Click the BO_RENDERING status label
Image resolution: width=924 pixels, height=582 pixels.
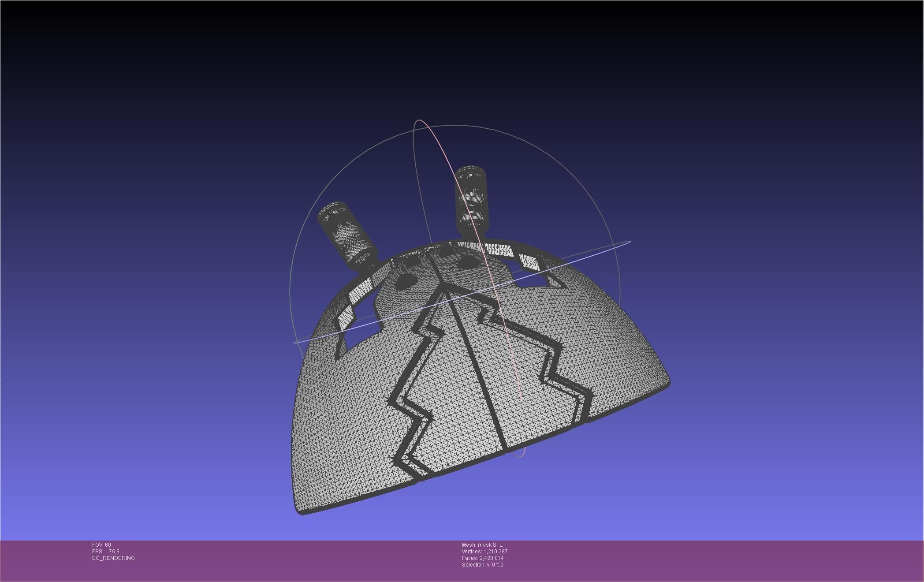(x=113, y=558)
